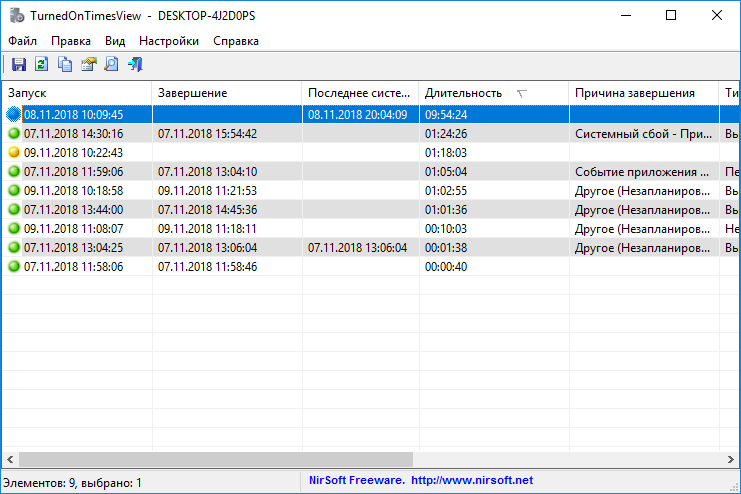Click the green Refresh toolbar icon
Screen dimensions: 741x494
point(42,64)
